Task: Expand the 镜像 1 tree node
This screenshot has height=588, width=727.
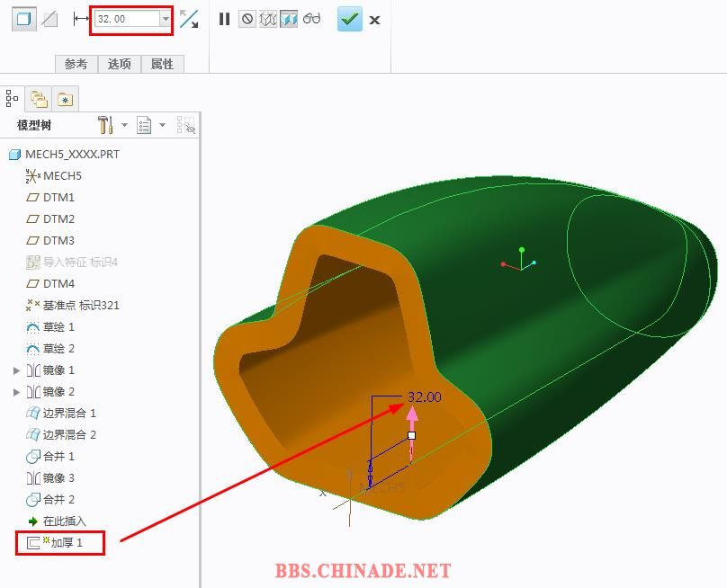Action: click(x=16, y=370)
